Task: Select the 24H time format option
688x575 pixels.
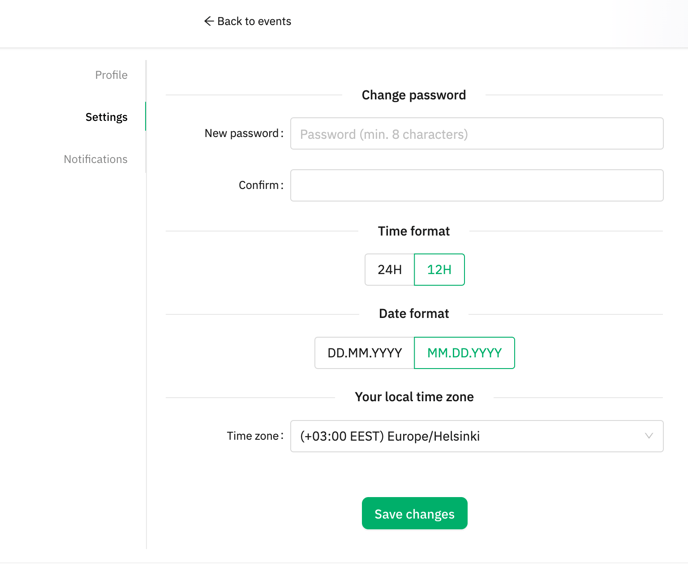Action: click(x=390, y=270)
